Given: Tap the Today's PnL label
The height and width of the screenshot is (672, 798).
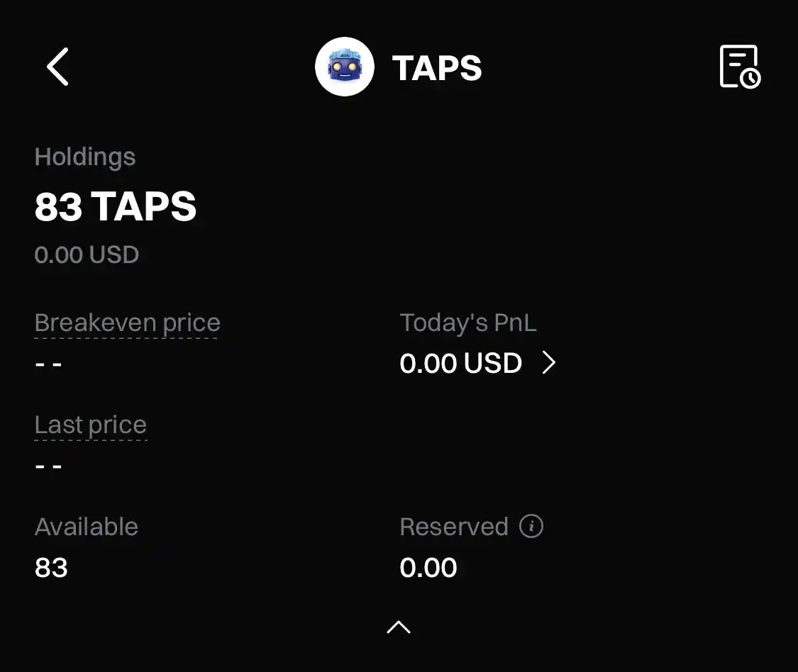Looking at the screenshot, I should coord(468,323).
